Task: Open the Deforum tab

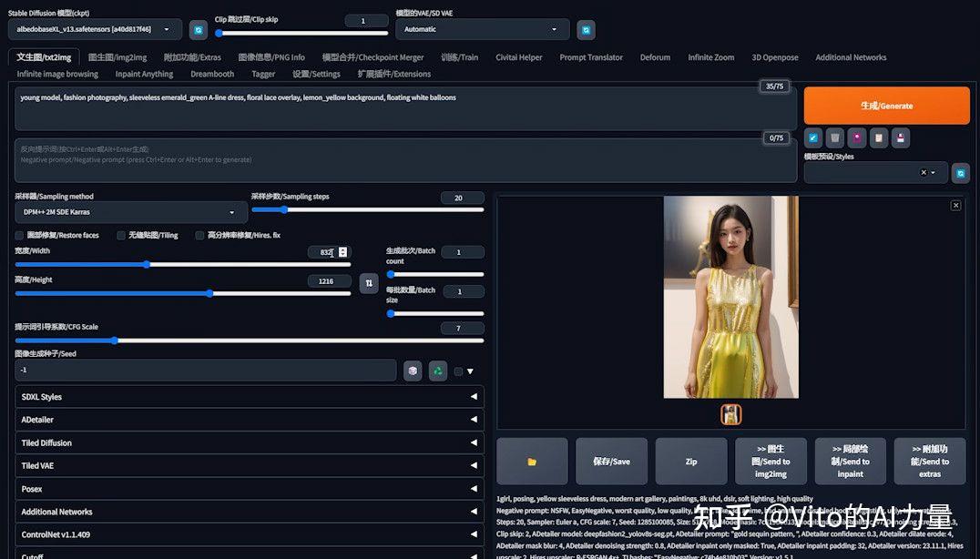Action: click(x=655, y=57)
